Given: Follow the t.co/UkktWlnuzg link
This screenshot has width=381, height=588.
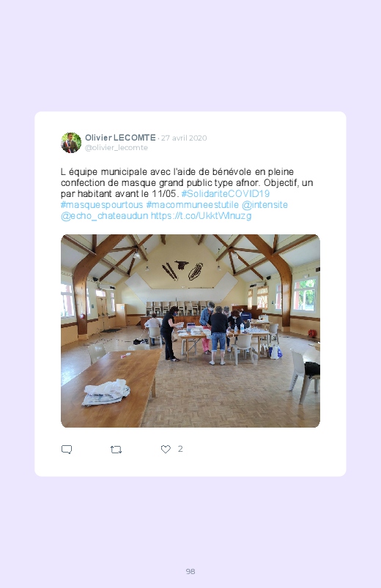Looking at the screenshot, I should (x=201, y=216).
